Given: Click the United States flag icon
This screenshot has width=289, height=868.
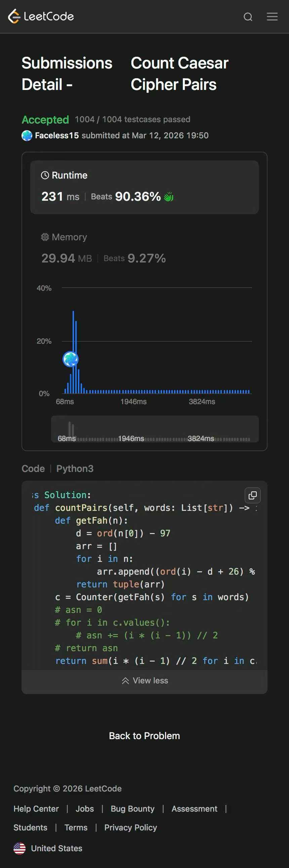Looking at the screenshot, I should pos(19,848).
